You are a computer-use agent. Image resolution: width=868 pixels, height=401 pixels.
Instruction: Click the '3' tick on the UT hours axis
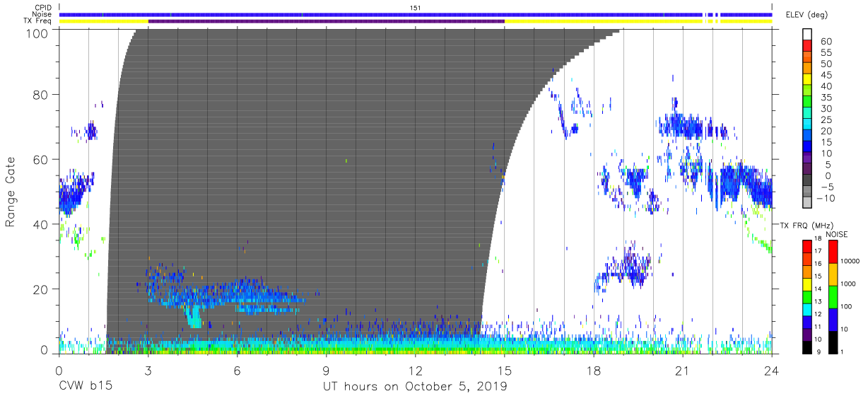148,370
